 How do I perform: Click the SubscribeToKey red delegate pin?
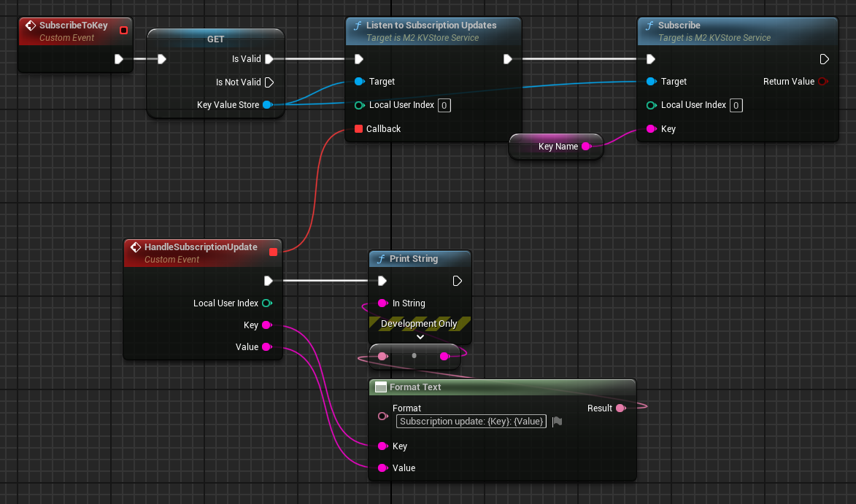pyautogui.click(x=123, y=30)
